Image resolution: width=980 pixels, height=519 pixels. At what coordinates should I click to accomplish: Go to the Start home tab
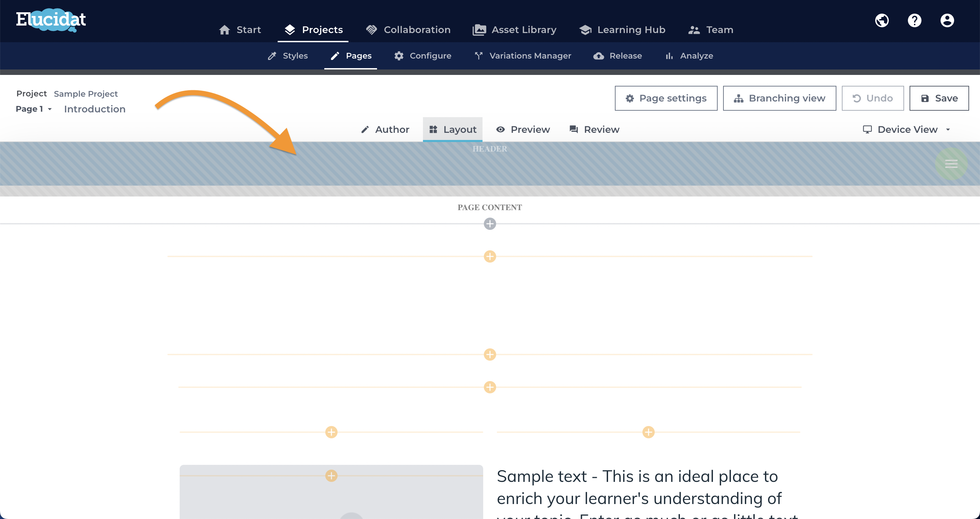[240, 30]
